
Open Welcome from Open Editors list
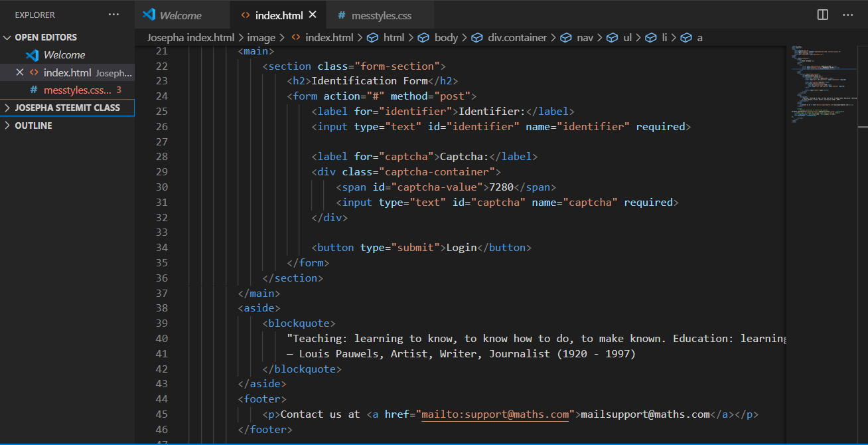[x=67, y=55]
